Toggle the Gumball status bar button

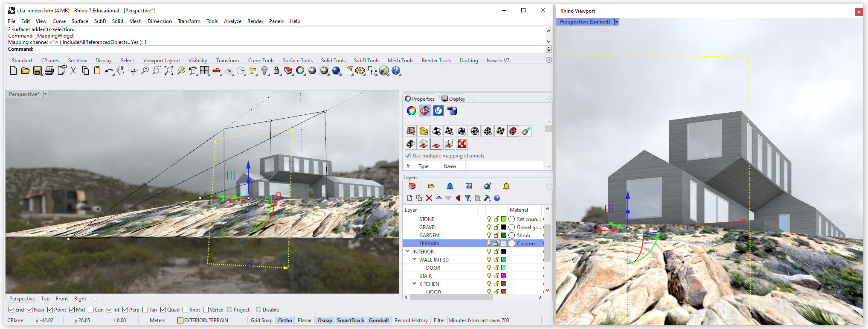(378, 320)
